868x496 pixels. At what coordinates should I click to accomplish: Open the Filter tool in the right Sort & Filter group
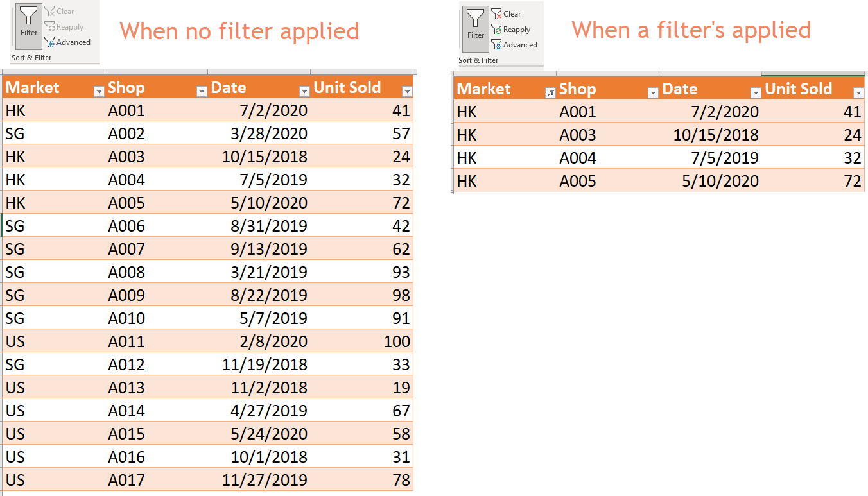pos(475,29)
